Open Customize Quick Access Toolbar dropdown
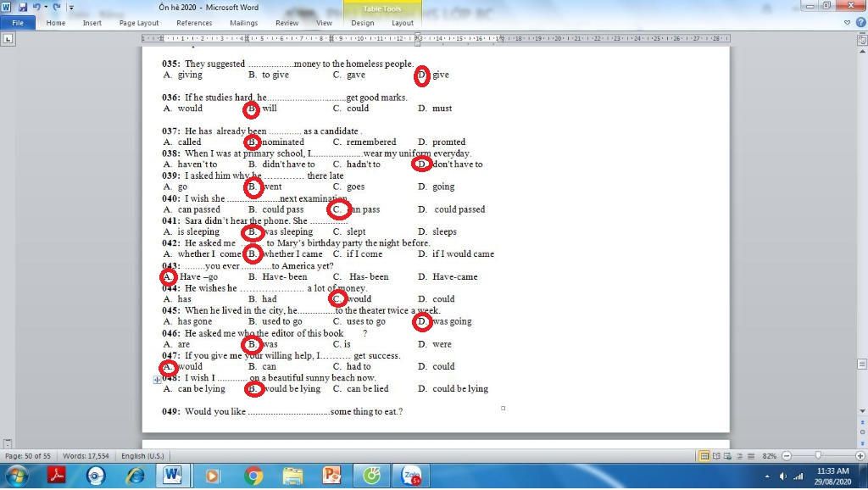This screenshot has height=490, width=868. coord(71,7)
